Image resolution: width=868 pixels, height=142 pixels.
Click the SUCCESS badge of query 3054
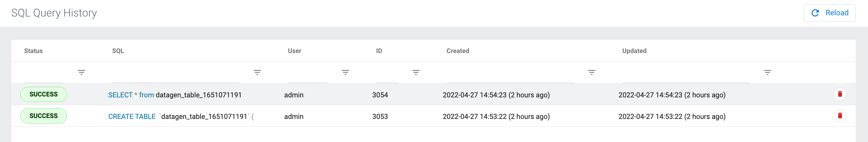click(x=44, y=94)
